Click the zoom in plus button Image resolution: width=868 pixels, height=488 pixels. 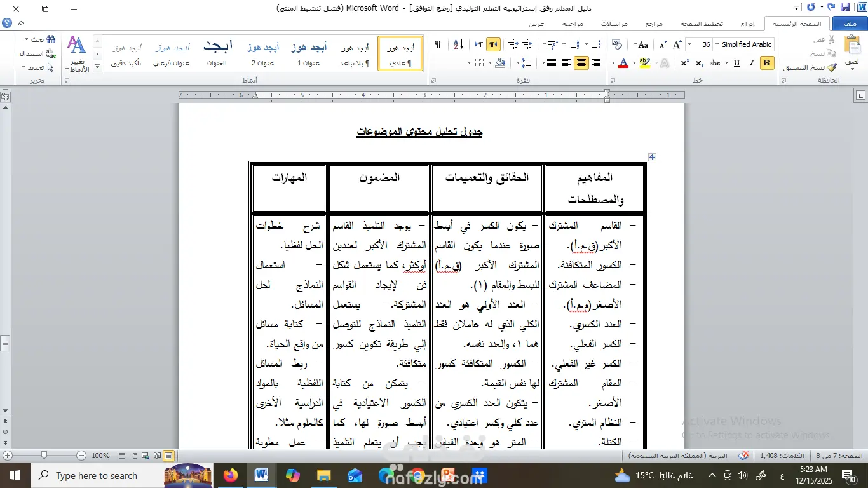8,456
